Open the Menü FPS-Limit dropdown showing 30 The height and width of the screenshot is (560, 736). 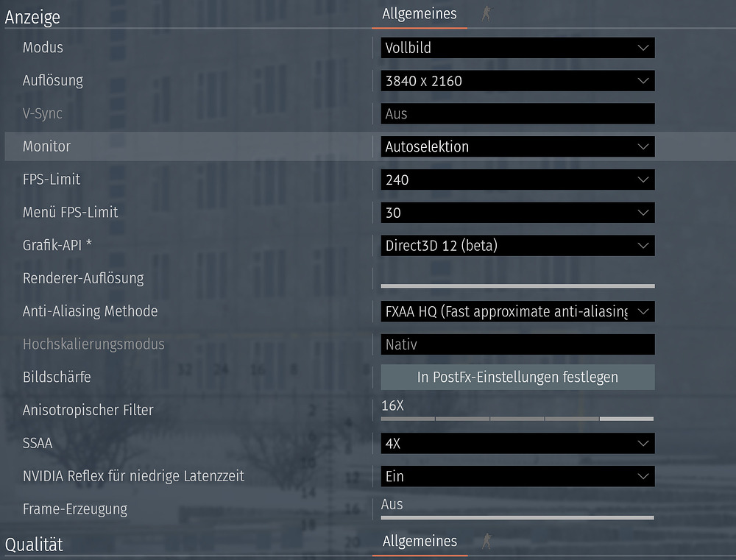[x=517, y=213]
